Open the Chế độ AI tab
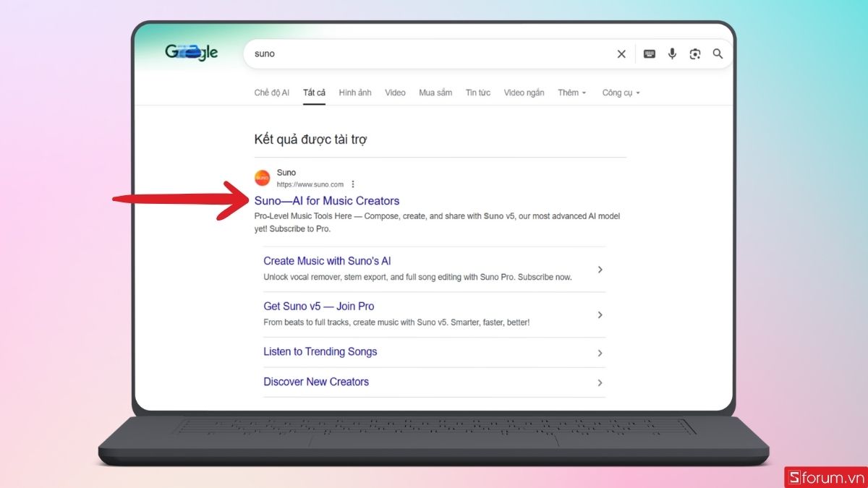868x488 pixels. pos(272,93)
